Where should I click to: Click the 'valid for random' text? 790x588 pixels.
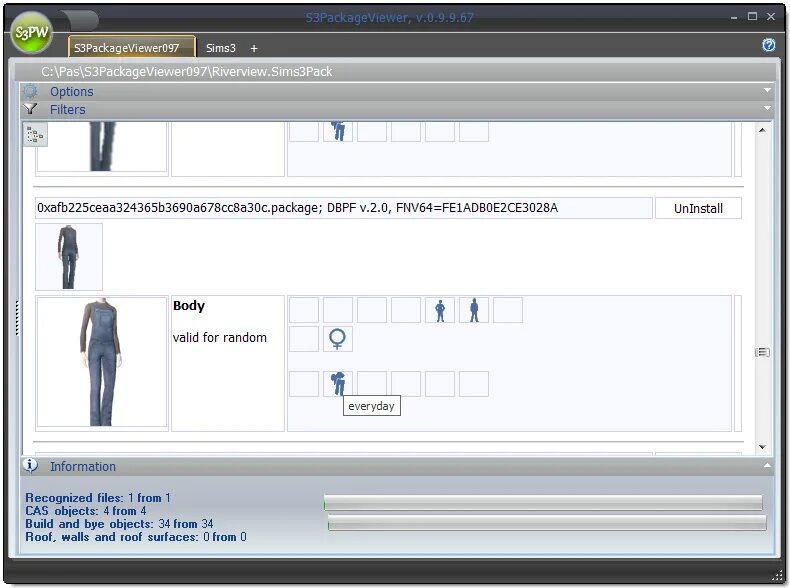tap(220, 337)
